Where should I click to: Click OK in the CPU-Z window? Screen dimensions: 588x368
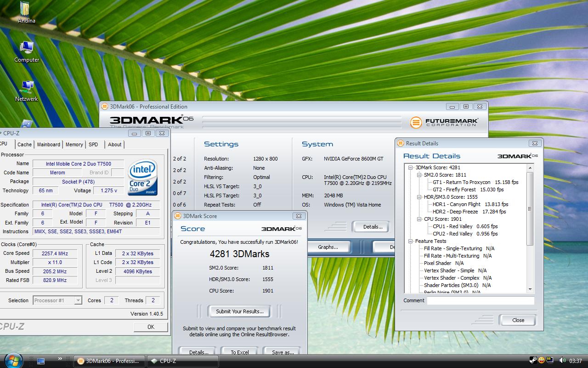pyautogui.click(x=151, y=327)
